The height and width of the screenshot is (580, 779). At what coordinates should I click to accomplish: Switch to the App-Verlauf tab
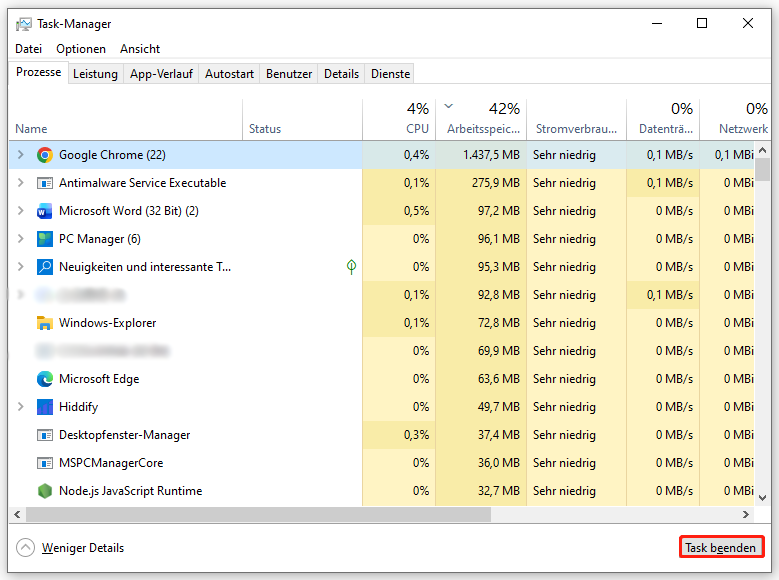click(x=161, y=74)
